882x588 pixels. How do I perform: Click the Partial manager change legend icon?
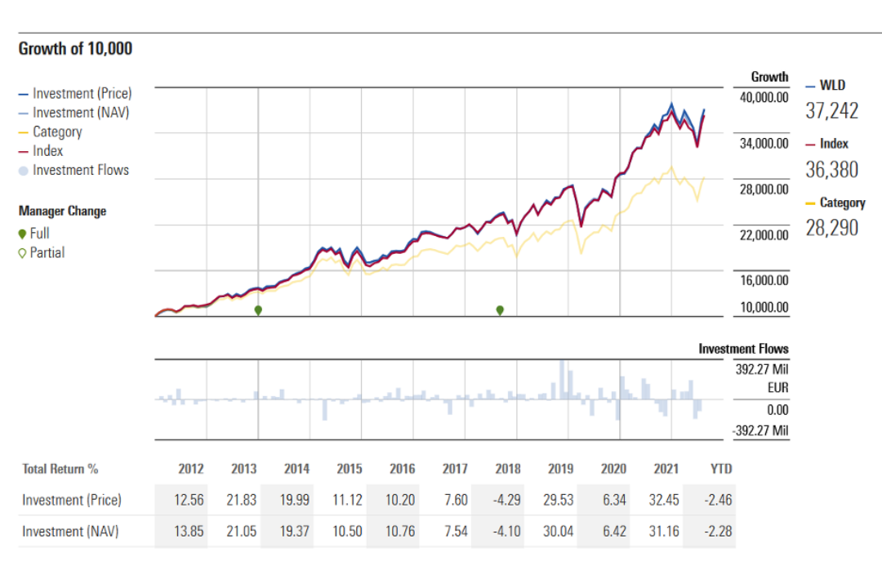tap(22, 253)
